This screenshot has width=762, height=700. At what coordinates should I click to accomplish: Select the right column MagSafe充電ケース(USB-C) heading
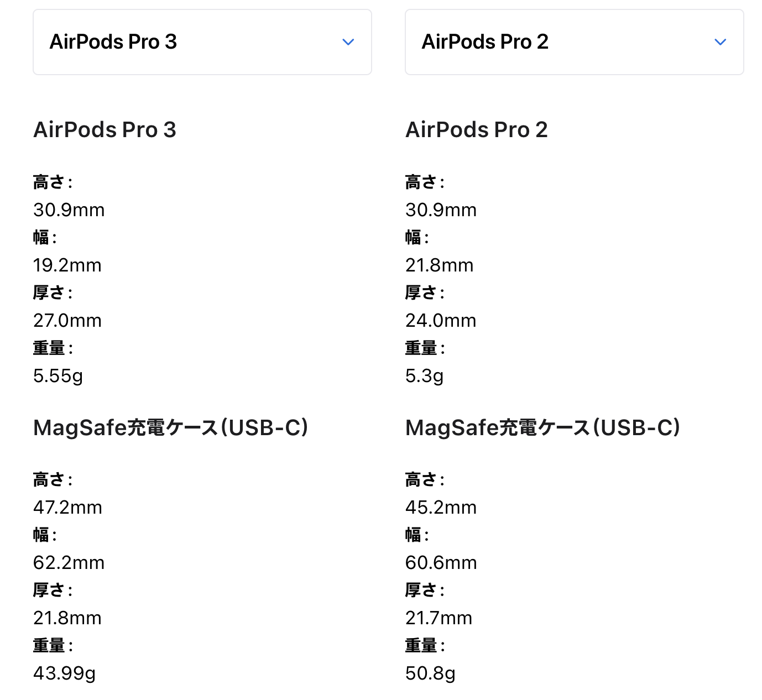[x=542, y=428]
